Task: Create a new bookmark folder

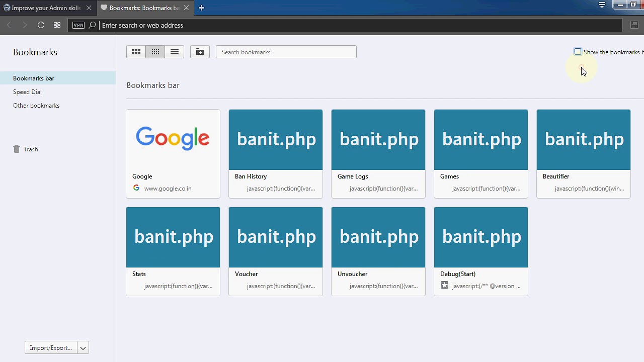Action: click(200, 52)
